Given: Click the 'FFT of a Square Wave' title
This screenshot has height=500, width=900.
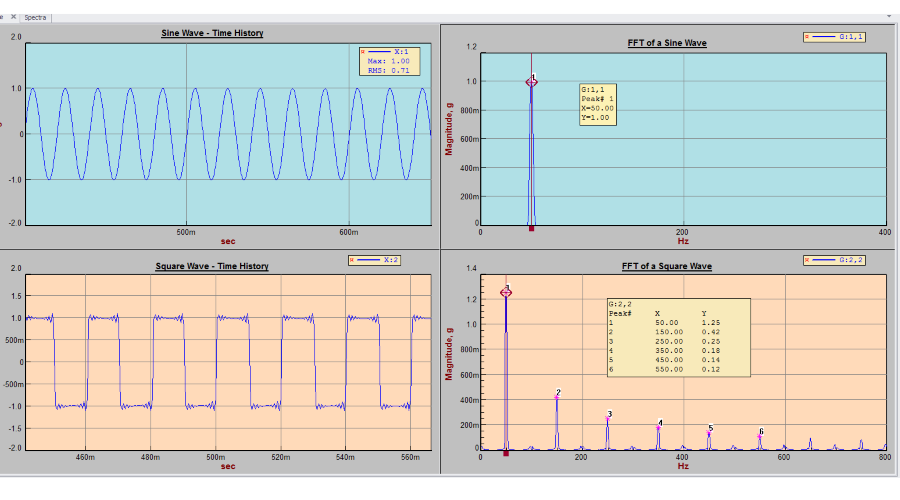Looking at the screenshot, I should [666, 266].
